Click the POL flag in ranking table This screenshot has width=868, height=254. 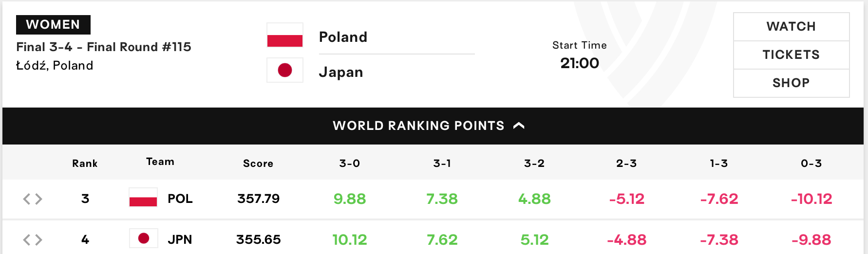[143, 198]
